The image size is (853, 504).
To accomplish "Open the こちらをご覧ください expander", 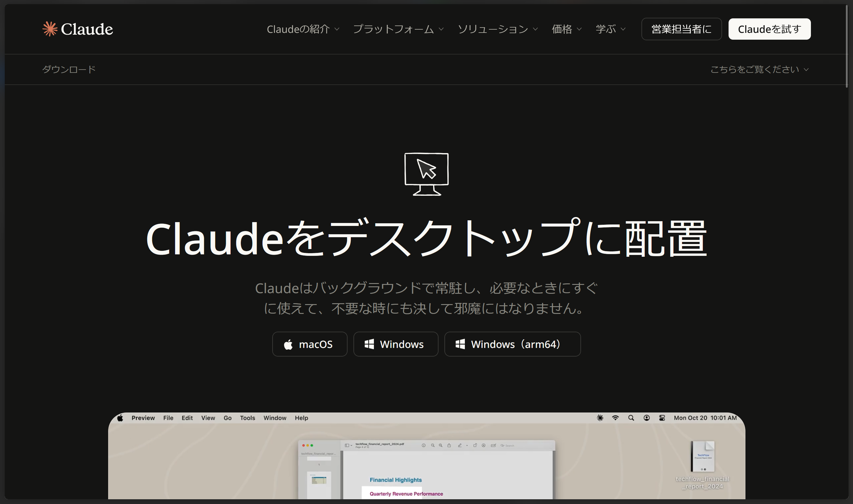I will point(759,69).
